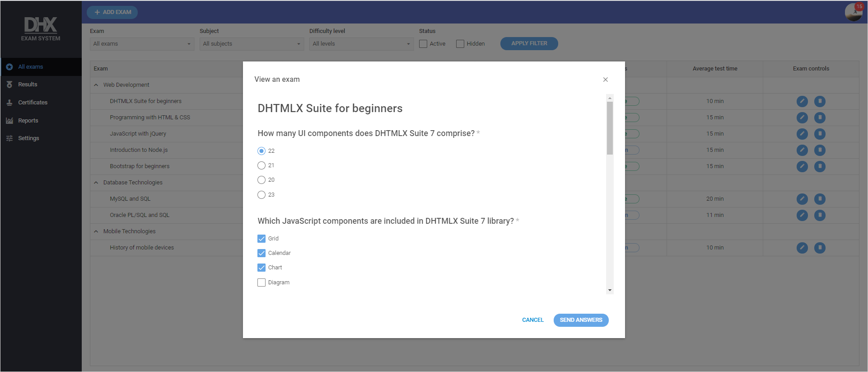Viewport: 868px width, 372px height.
Task: Edit the MySQL and SQL exam
Action: [x=802, y=199]
